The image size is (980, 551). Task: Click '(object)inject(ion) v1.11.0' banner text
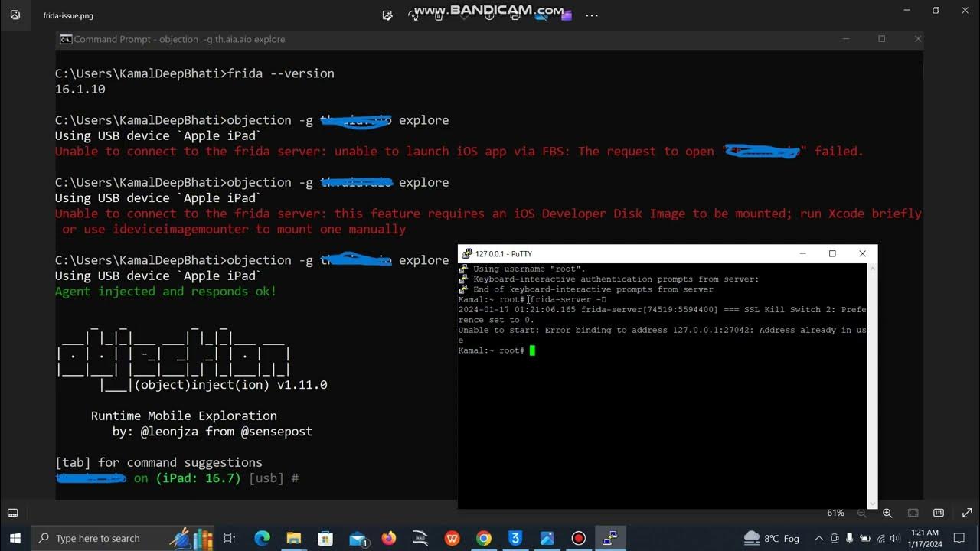[x=230, y=384]
